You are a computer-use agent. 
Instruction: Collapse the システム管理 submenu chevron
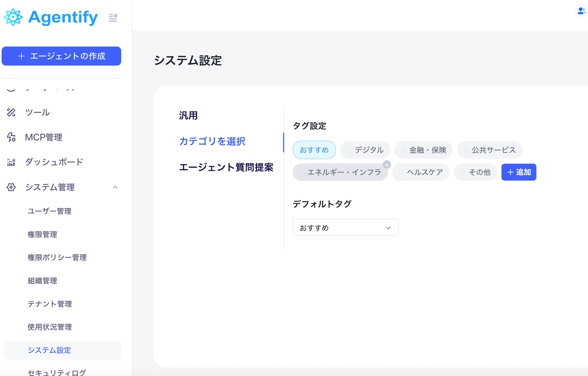tap(115, 187)
